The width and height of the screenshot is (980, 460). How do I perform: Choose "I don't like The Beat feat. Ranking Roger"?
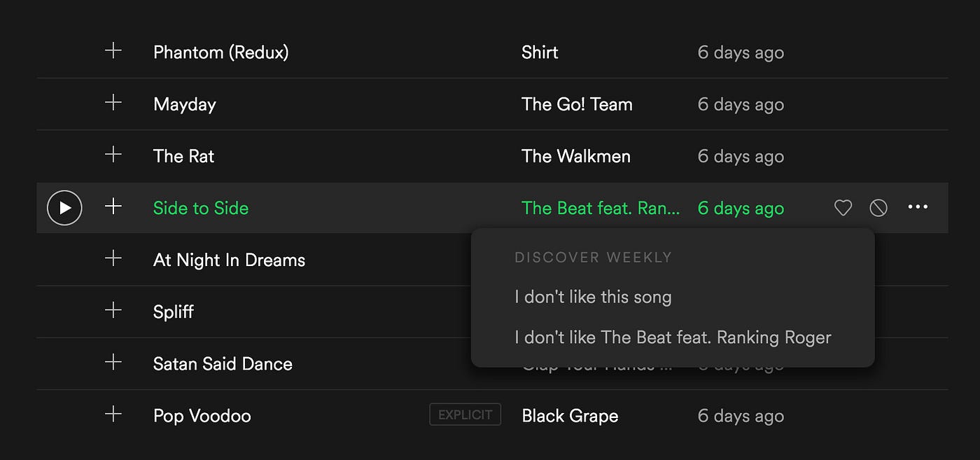[x=673, y=337]
